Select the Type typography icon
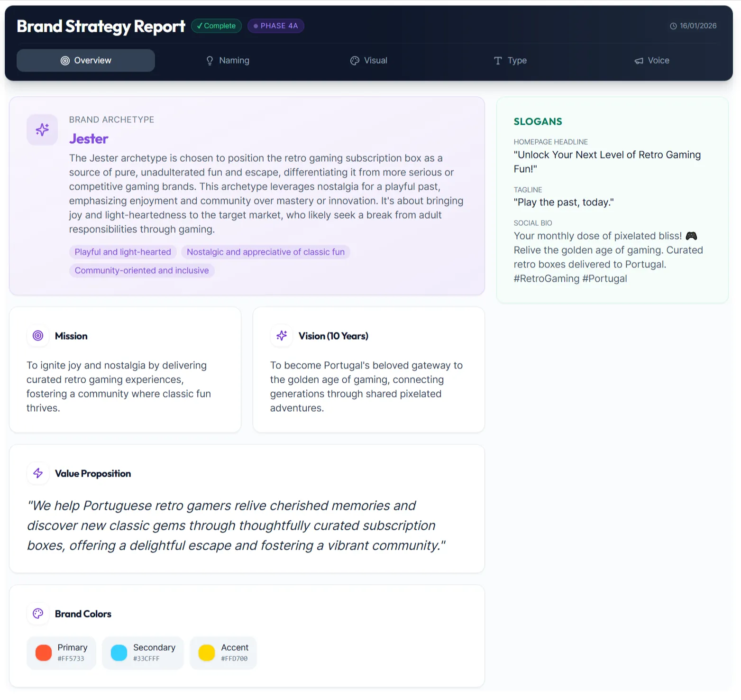This screenshot has width=741, height=700. (x=497, y=60)
